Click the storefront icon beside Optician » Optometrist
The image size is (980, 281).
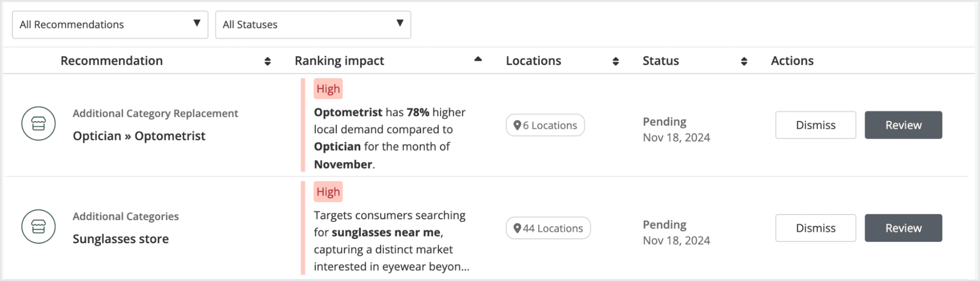point(38,124)
